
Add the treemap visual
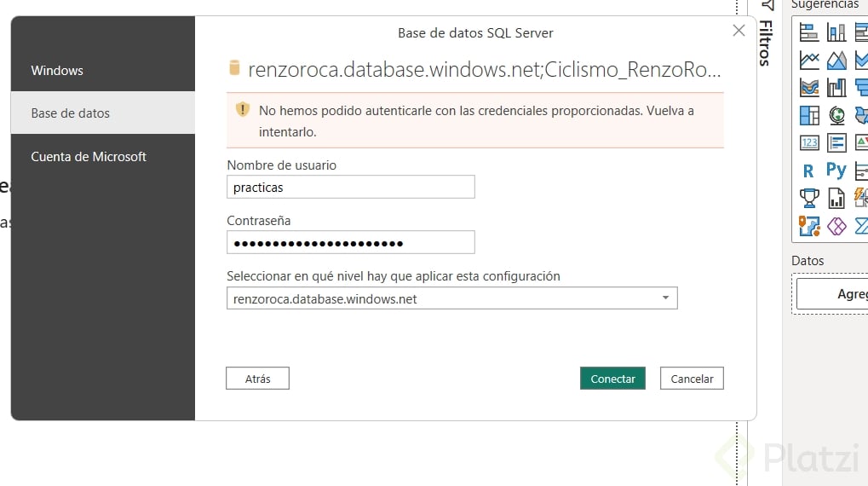tap(808, 115)
